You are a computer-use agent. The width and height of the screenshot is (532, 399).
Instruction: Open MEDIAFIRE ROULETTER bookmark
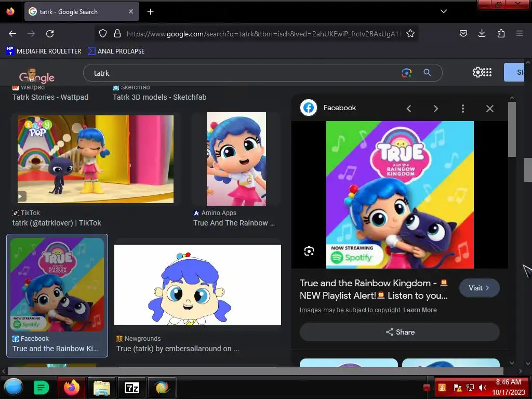[44, 51]
